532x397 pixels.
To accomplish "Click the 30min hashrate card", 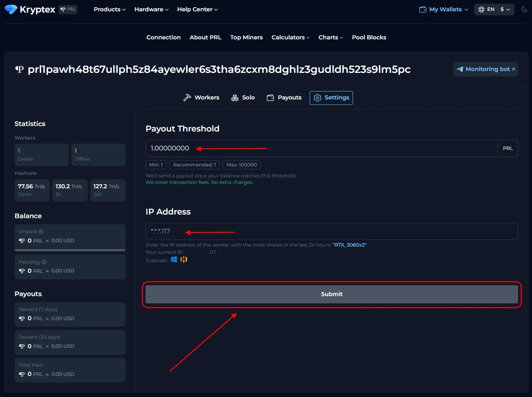I will coord(32,190).
